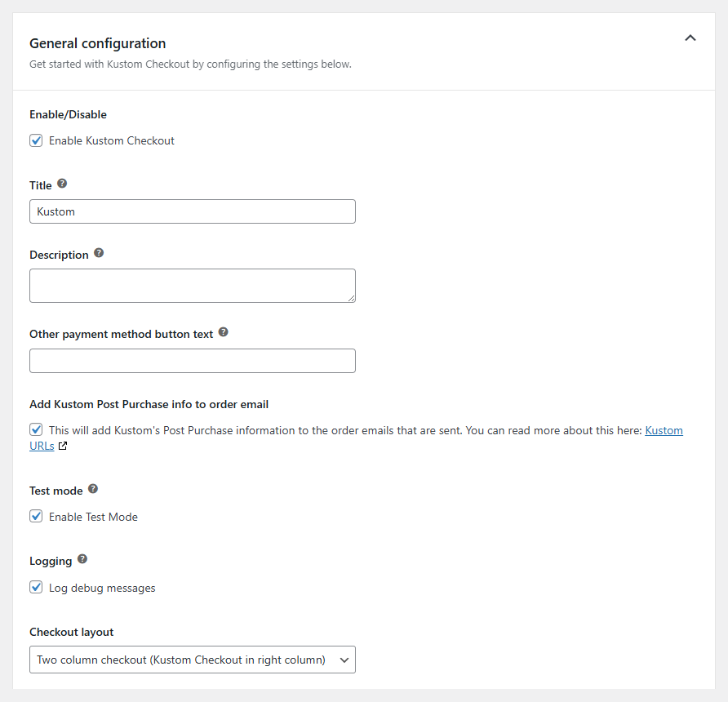Click help icon for Other payment method button text
The width and height of the screenshot is (728, 702).
224,332
